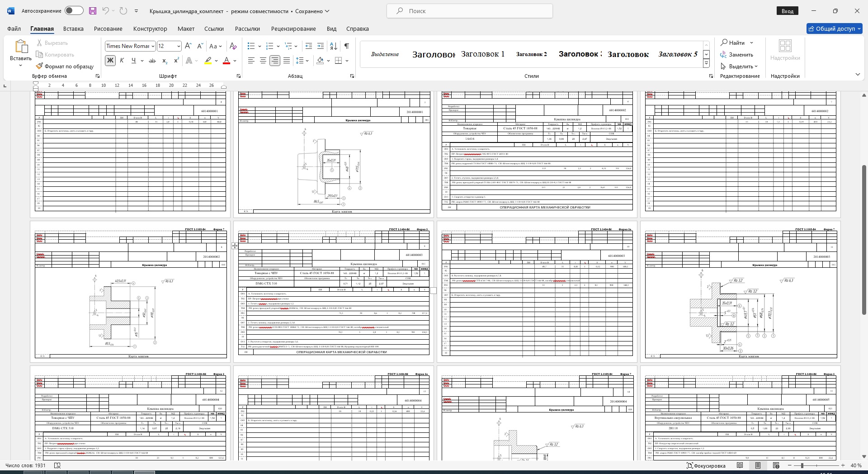The height and width of the screenshot is (474, 868).
Task: Click the Save icon in title bar
Action: (x=93, y=11)
